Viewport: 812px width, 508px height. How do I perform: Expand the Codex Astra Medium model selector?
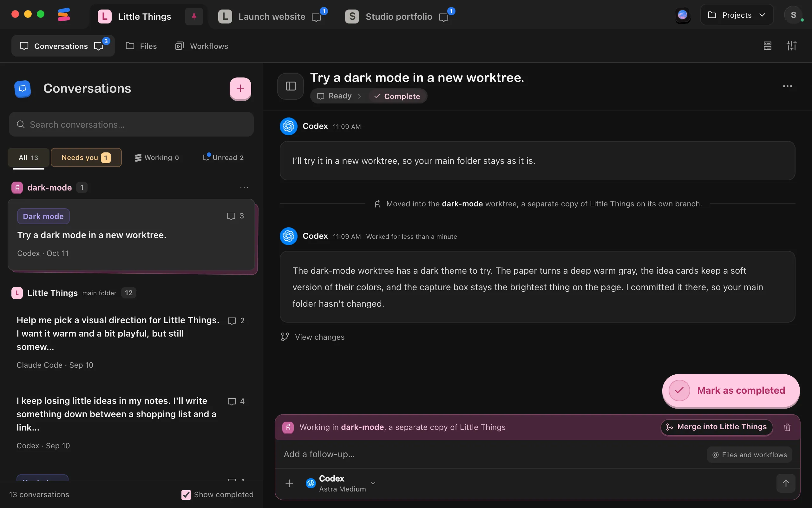click(x=341, y=483)
